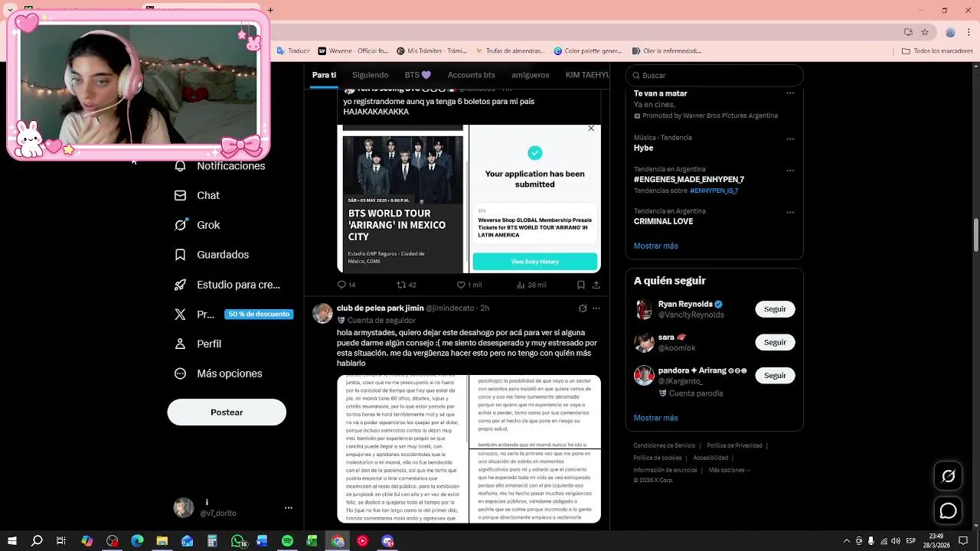Open account menu dots next to @v7_dorito
Screen dimensions: 980x551
click(x=289, y=507)
